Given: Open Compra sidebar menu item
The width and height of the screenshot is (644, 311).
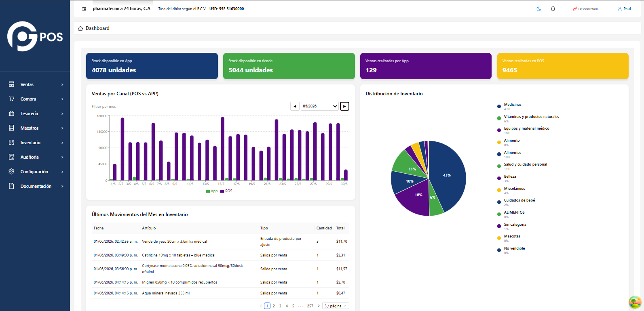Looking at the screenshot, I should pos(35,99).
